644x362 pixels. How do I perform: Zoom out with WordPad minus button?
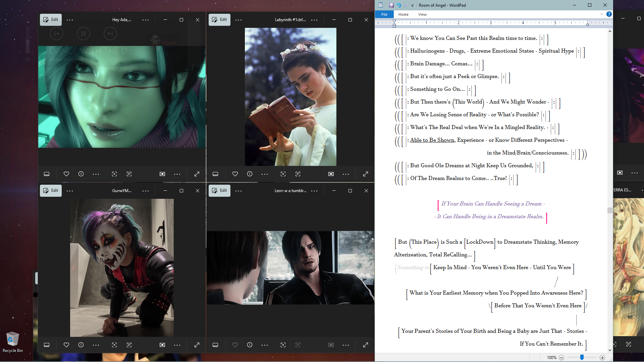[x=561, y=358]
